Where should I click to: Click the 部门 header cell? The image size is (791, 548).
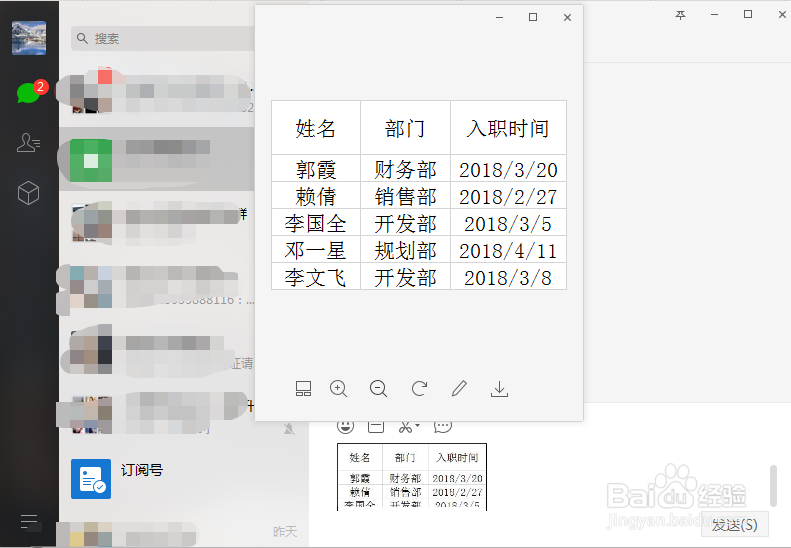[x=405, y=128]
